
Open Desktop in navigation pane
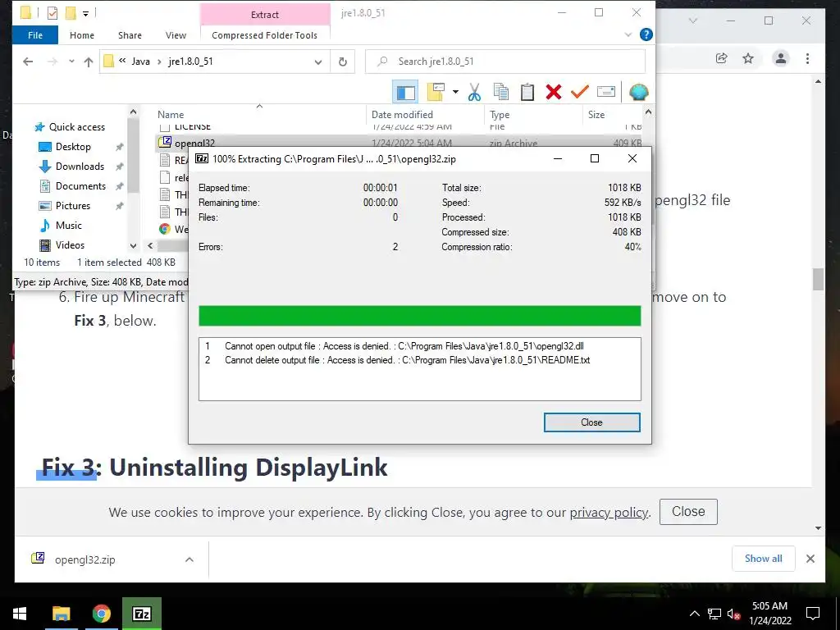coord(73,147)
